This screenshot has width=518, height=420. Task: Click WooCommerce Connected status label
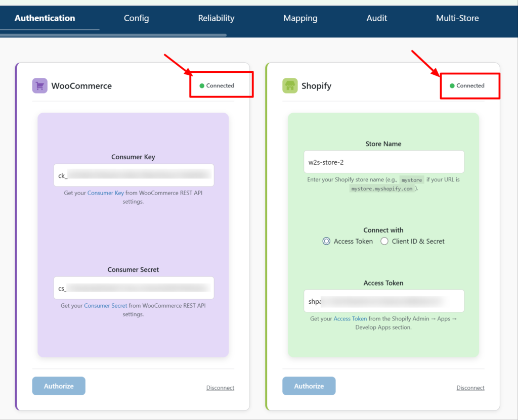pos(220,85)
